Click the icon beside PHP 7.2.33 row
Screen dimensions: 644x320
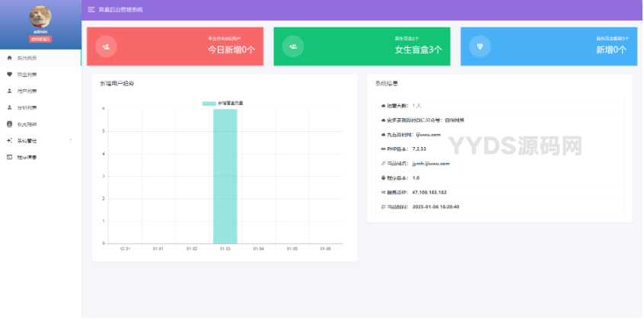tap(384, 149)
